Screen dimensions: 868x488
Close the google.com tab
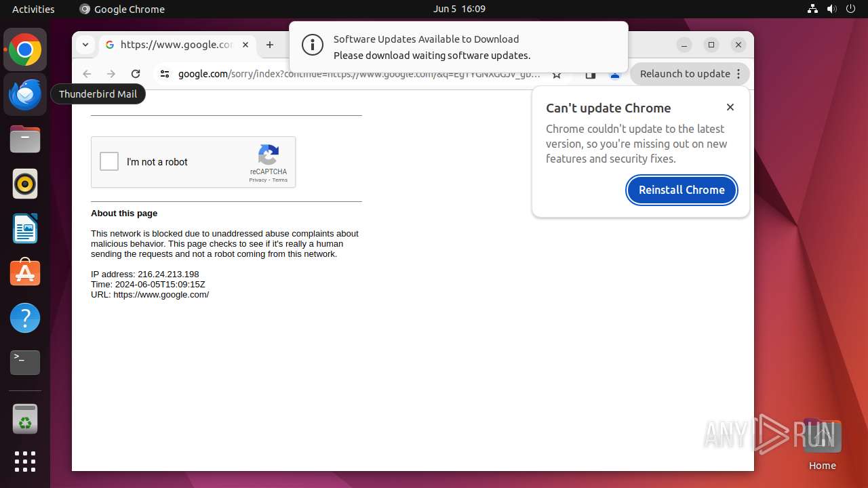click(x=245, y=45)
